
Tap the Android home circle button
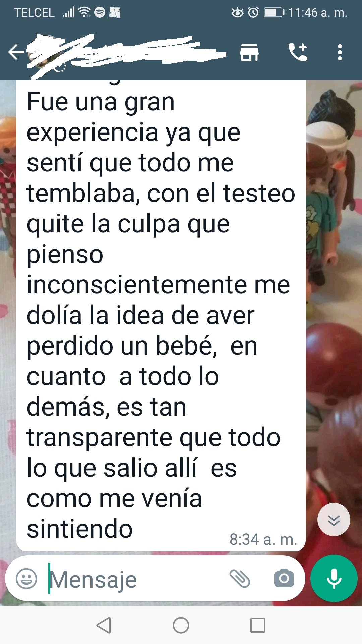tap(181, 625)
